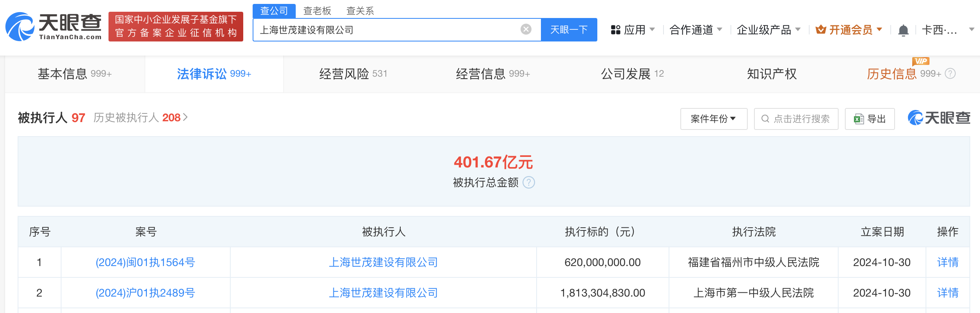Viewport: 980px width, 313px height.
Task: Open the 案件年份 filter dropdown
Action: tap(714, 119)
